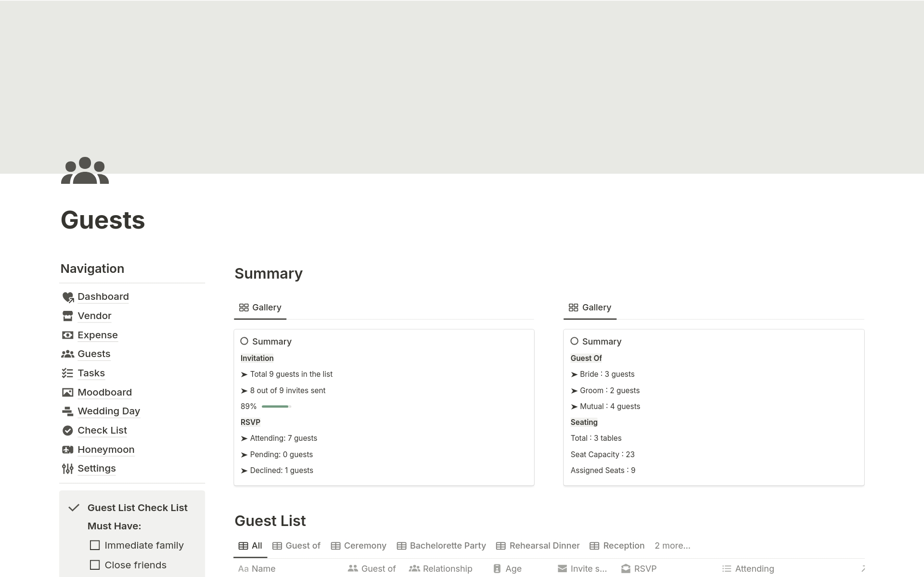This screenshot has width=924, height=577.
Task: Check the Immediate family checkbox
Action: pos(94,545)
